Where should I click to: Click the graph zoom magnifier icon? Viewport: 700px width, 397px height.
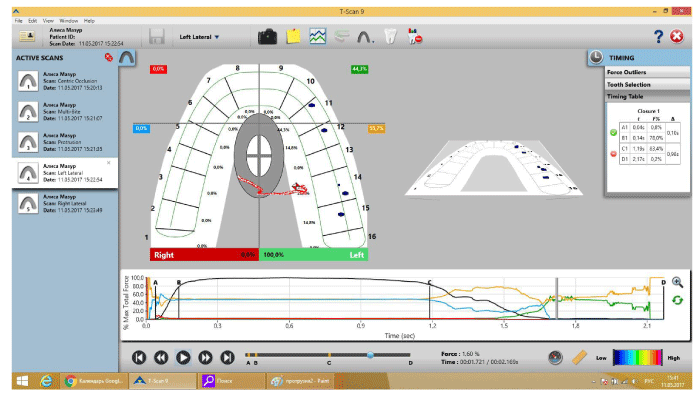coord(677,282)
